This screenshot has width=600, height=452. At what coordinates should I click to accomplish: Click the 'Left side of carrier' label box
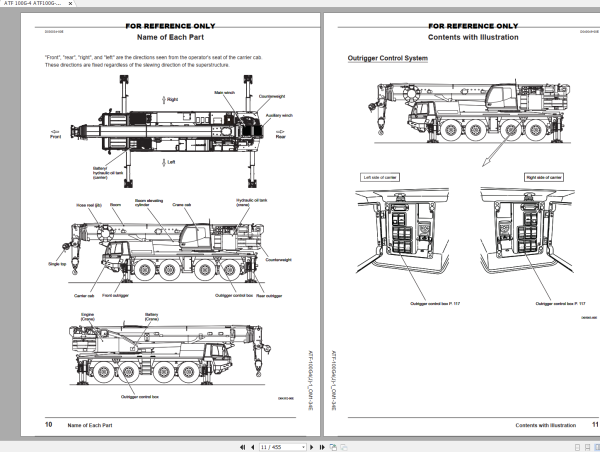coord(380,177)
